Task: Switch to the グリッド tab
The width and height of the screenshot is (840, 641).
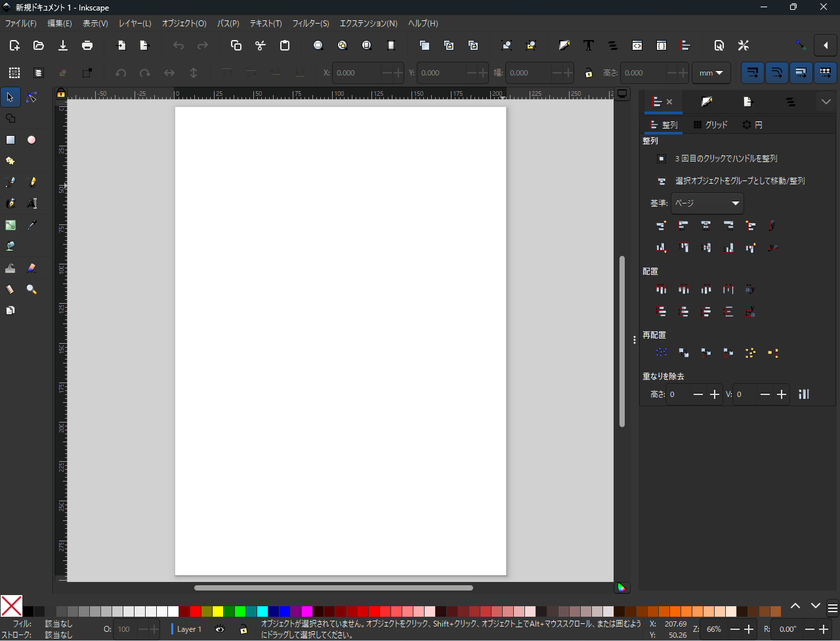Action: (711, 125)
